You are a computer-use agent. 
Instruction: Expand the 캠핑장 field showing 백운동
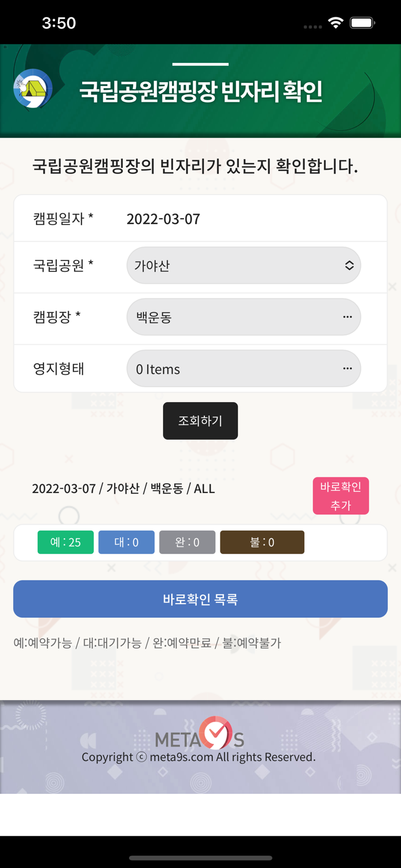(244, 317)
